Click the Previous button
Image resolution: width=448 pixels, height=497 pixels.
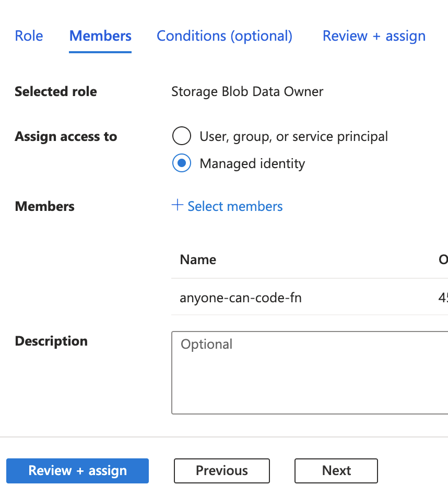[x=222, y=471]
